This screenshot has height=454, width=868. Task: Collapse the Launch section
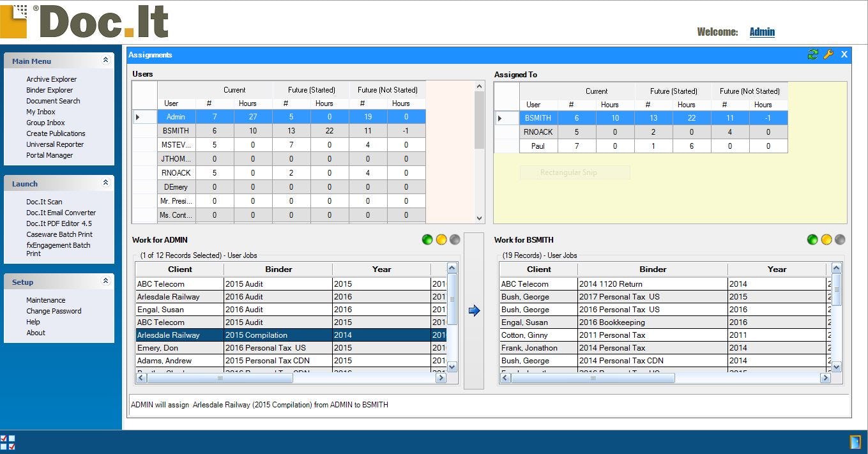click(x=105, y=184)
